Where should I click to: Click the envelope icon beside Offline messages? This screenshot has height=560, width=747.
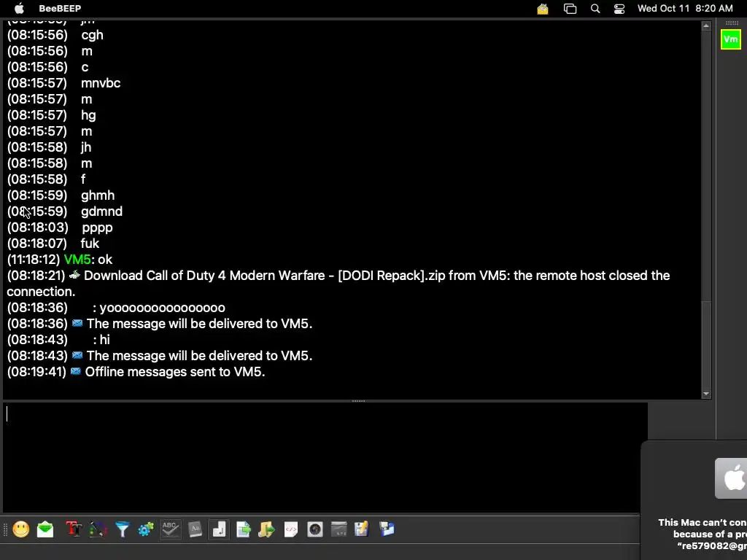click(75, 371)
